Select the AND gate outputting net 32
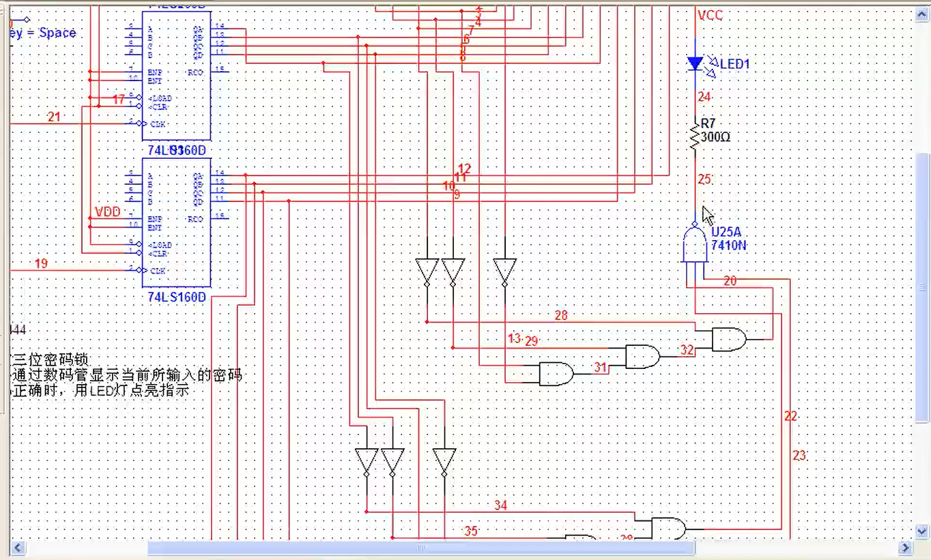The height and width of the screenshot is (560, 931). coord(643,357)
